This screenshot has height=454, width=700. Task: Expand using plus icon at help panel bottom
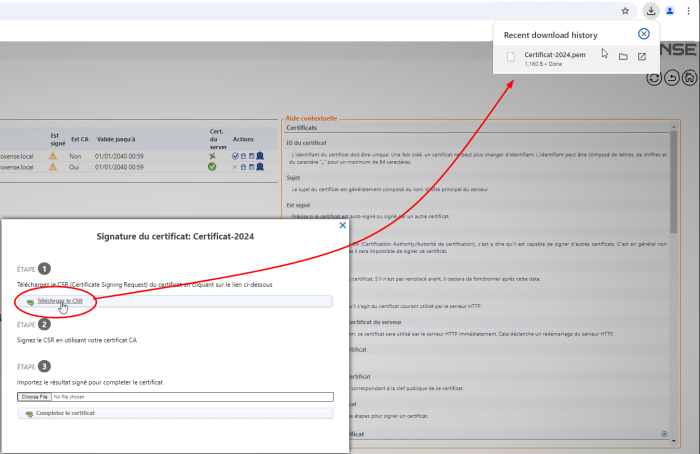point(664,434)
